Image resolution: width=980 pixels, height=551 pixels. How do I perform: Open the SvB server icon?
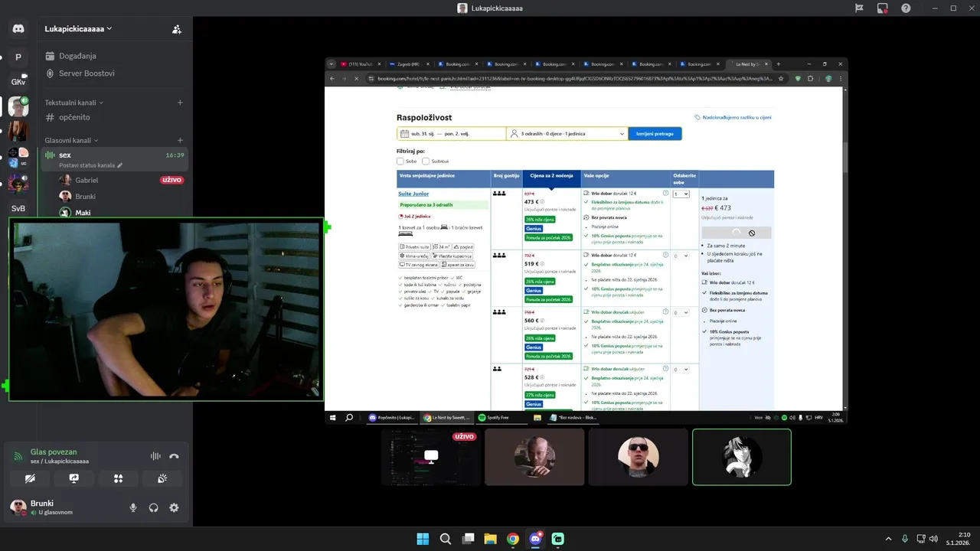tap(18, 208)
